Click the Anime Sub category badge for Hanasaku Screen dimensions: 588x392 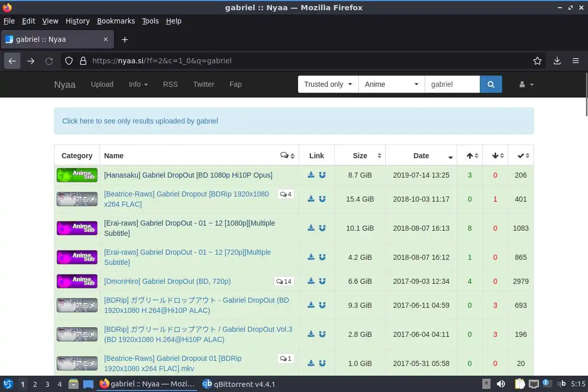[x=77, y=175]
